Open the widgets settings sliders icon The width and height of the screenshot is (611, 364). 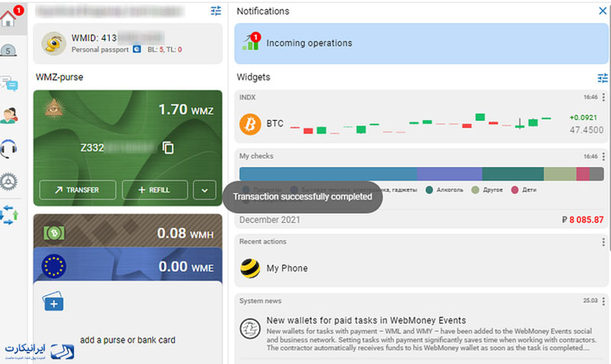tap(603, 78)
